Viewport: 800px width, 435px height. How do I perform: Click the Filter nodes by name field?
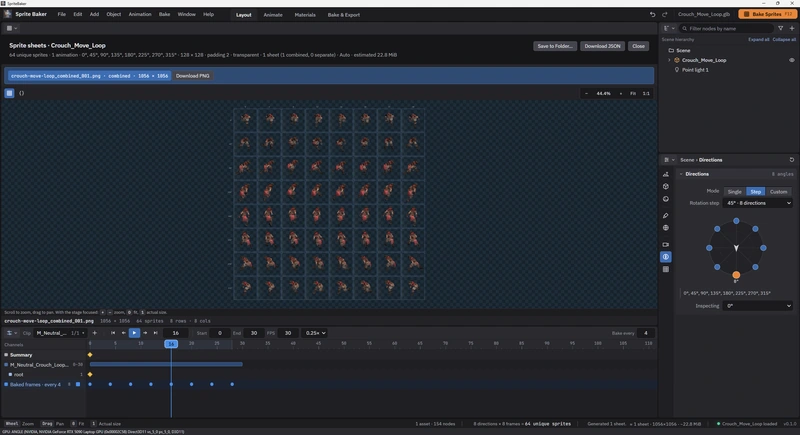727,28
